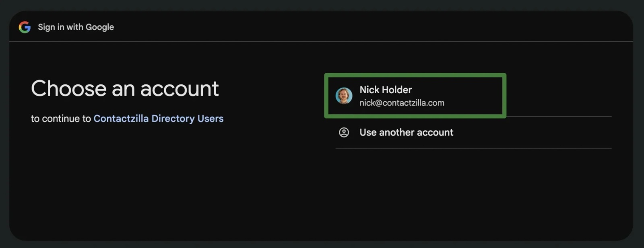
Task: Choose Use another account
Action: [x=473, y=132]
